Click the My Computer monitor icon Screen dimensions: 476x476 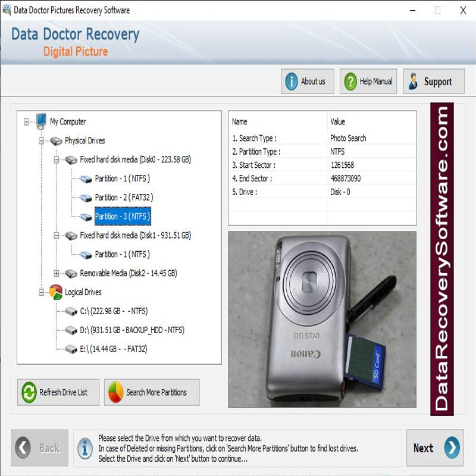(x=41, y=121)
